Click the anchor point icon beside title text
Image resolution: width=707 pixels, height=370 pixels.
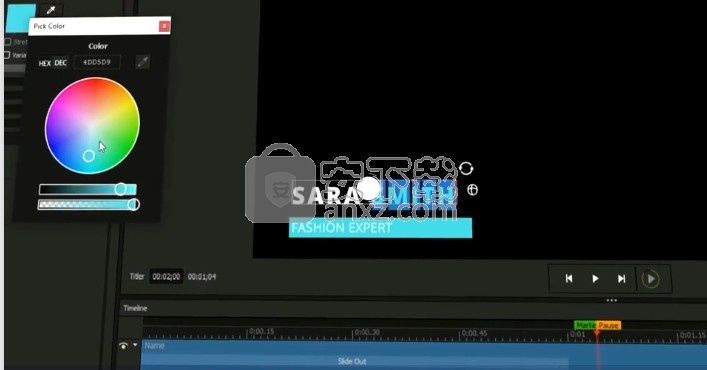coord(472,190)
